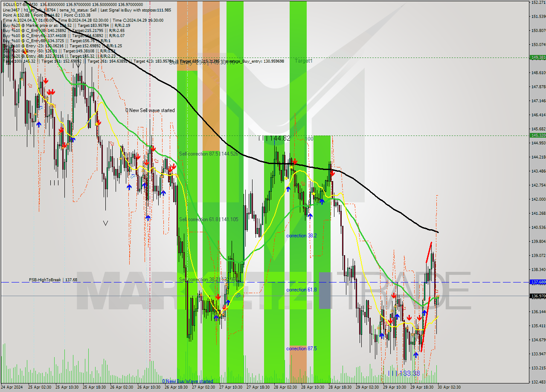Screen dimensions: 546x392
Task: Select the blue 137.680 price tag
Action: (537, 282)
